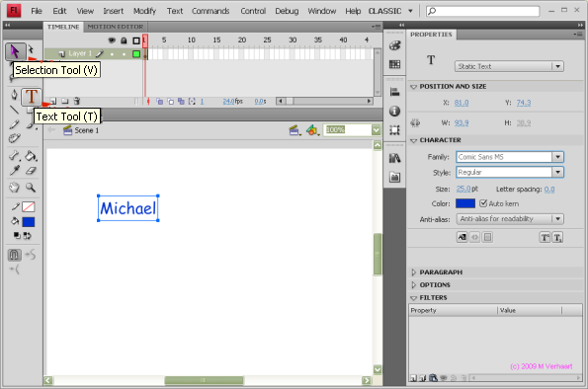Select the Hand tool
This screenshot has width=588, height=389.
(x=14, y=188)
